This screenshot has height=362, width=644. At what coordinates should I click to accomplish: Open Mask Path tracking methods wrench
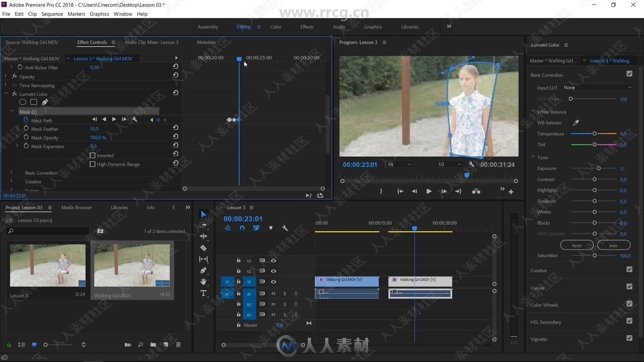coord(134,120)
